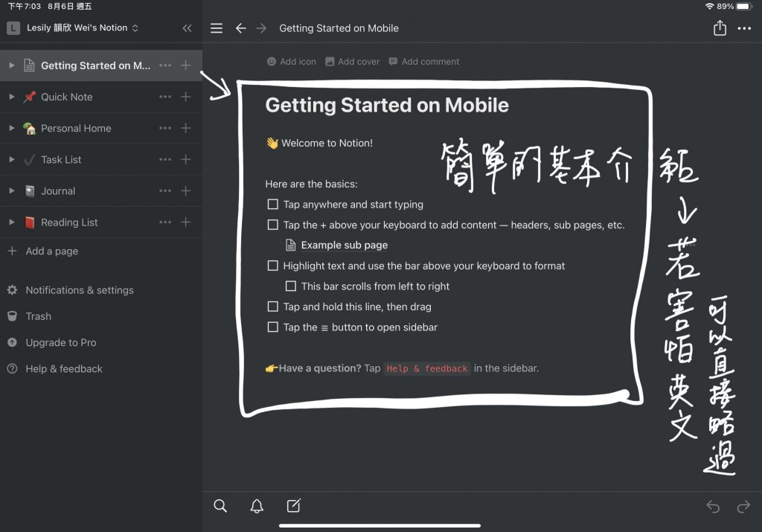Viewport: 762px width, 532px height.
Task: Collapse sidebar with double chevron icon
Action: 187,28
